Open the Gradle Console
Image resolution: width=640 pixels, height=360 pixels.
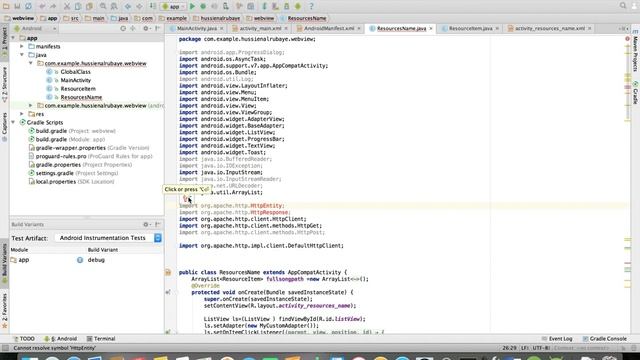click(x=604, y=339)
